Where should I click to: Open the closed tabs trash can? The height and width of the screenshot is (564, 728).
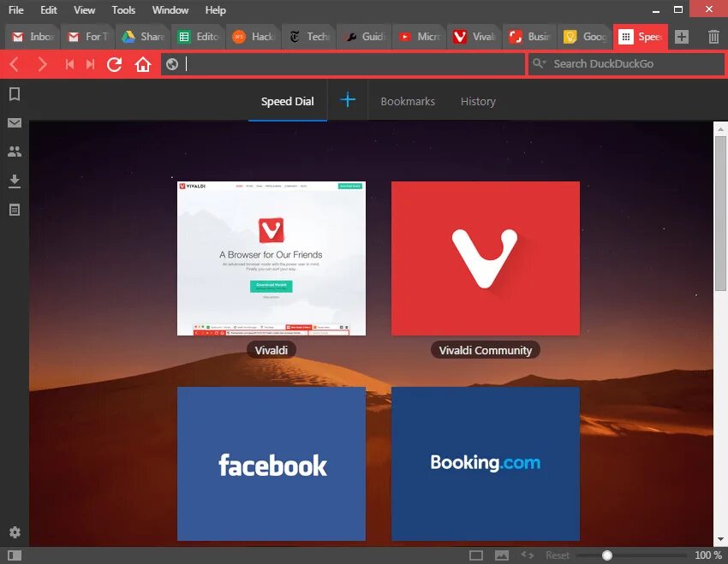(x=713, y=37)
